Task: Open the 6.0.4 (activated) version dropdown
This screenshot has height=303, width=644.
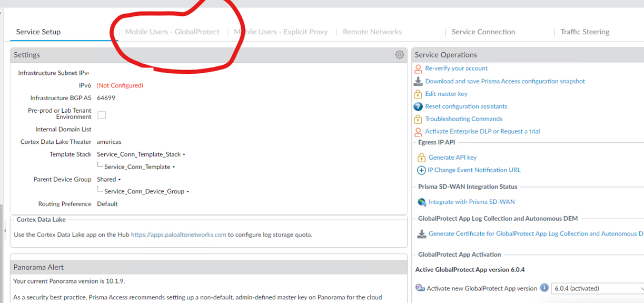Action: click(597, 288)
